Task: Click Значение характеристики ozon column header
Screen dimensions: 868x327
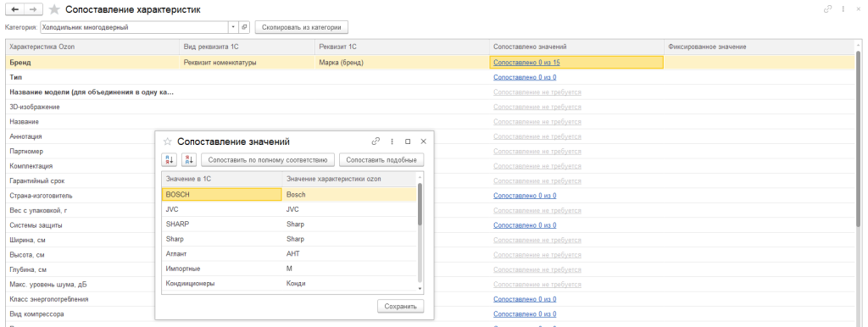Action: (x=349, y=179)
